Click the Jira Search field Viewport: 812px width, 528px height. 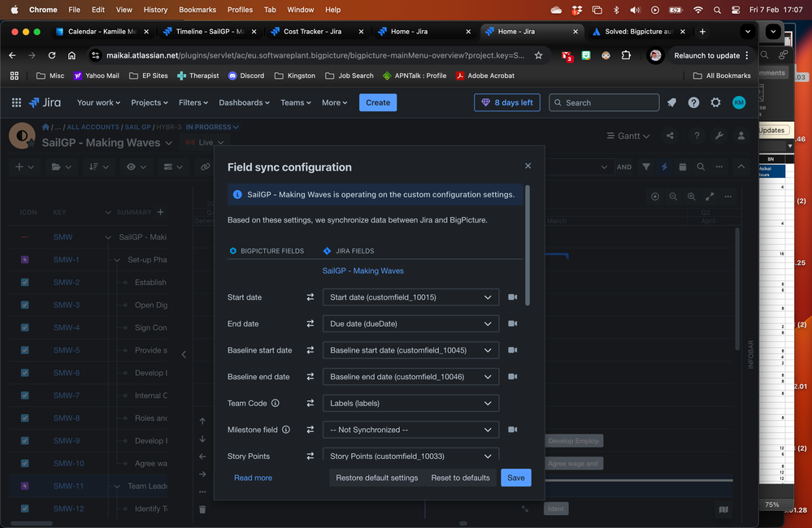(604, 102)
